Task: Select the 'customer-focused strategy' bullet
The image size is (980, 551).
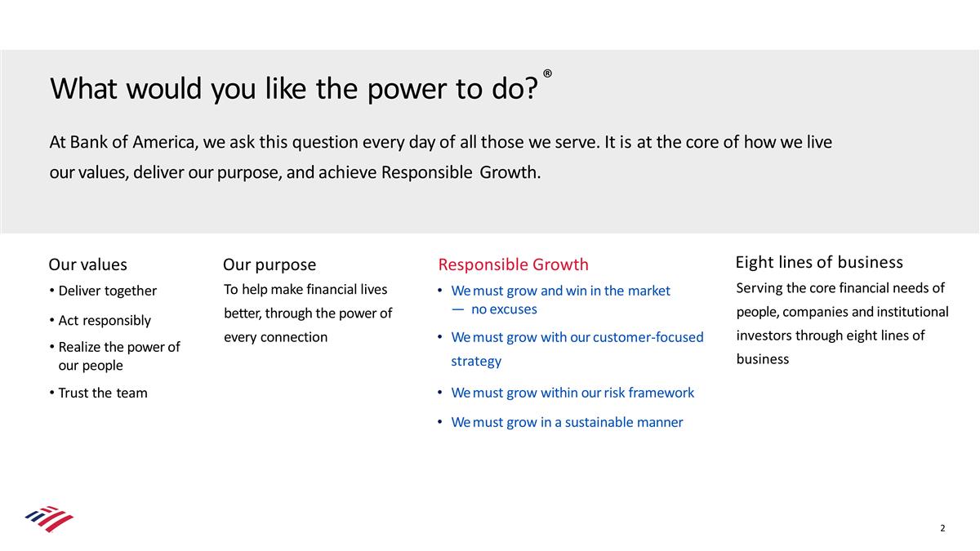Action: tap(577, 349)
